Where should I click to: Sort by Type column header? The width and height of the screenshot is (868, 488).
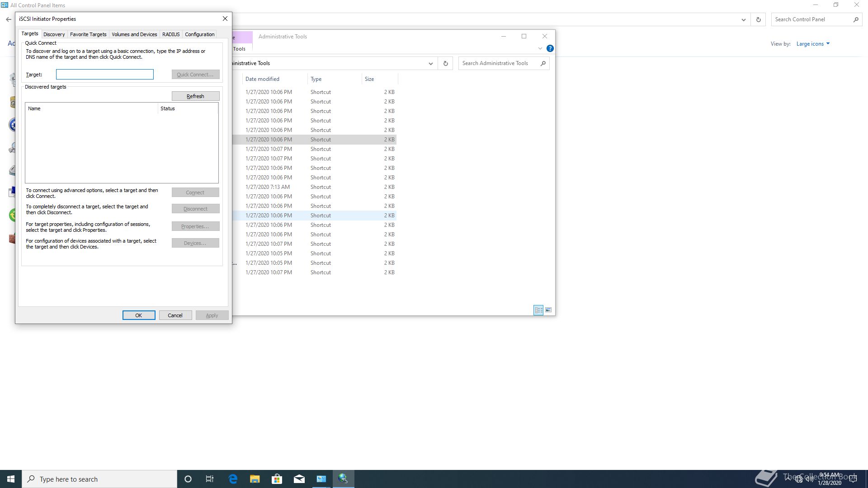click(335, 79)
